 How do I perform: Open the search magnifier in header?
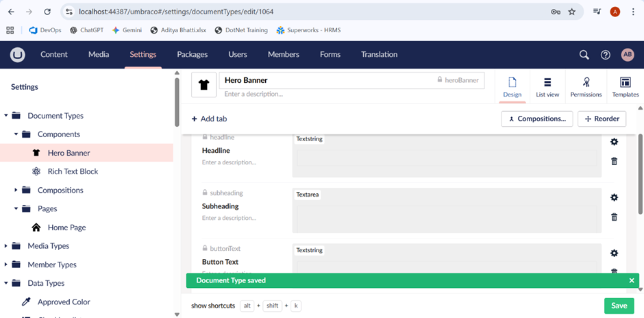[x=584, y=55]
